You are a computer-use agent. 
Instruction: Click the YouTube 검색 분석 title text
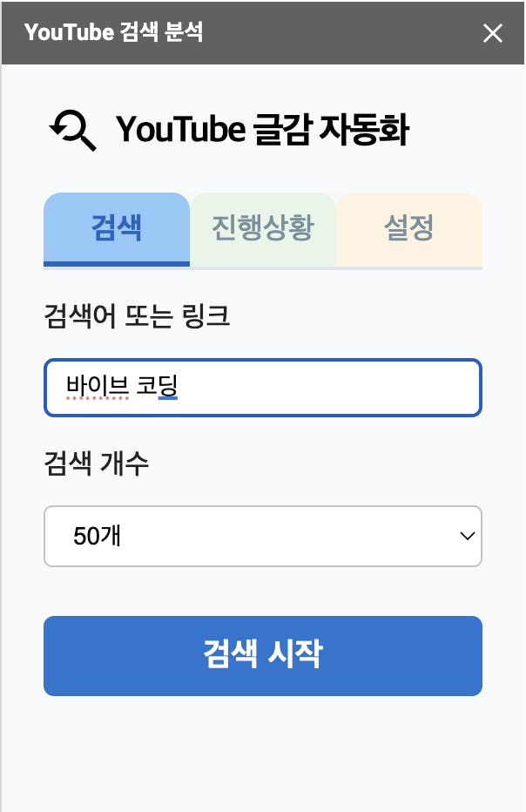coord(113,32)
